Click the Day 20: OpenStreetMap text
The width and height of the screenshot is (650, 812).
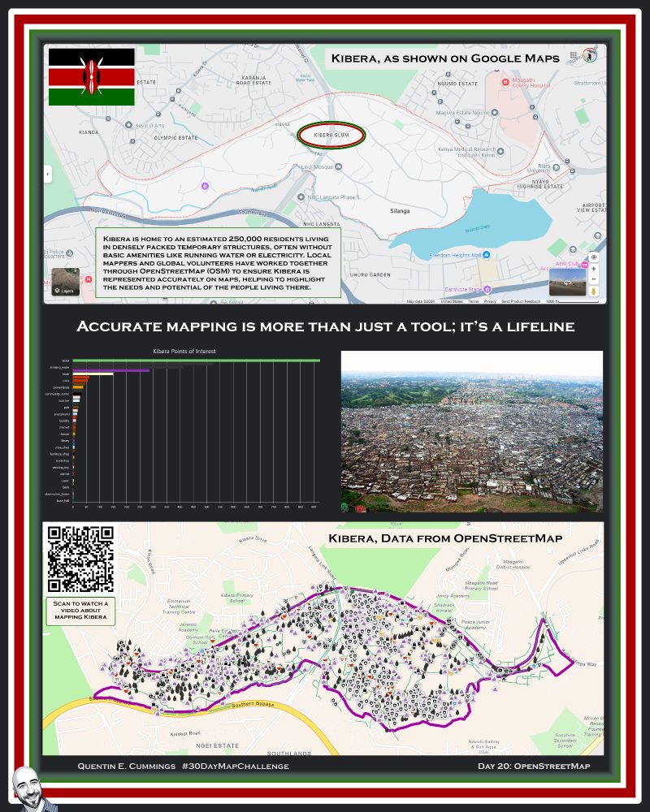(534, 766)
